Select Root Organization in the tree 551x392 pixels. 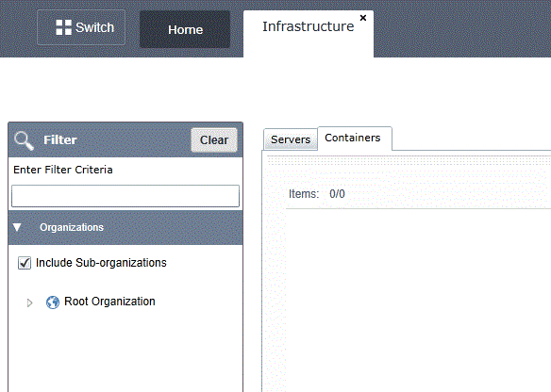pos(109,302)
